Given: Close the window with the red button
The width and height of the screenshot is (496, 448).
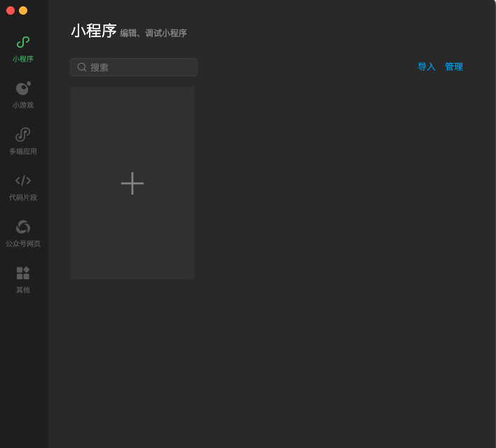Looking at the screenshot, I should (11, 10).
